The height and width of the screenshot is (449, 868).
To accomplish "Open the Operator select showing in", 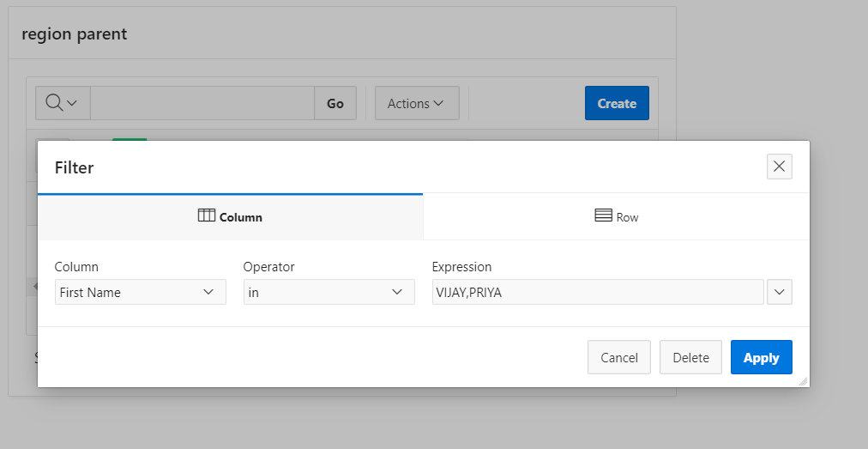I will pyautogui.click(x=329, y=292).
